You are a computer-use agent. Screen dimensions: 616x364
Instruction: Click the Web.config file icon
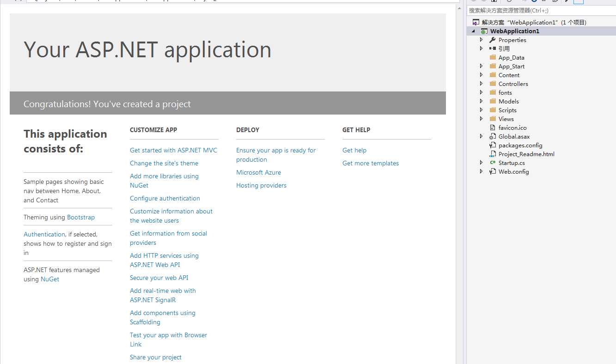[x=492, y=172]
